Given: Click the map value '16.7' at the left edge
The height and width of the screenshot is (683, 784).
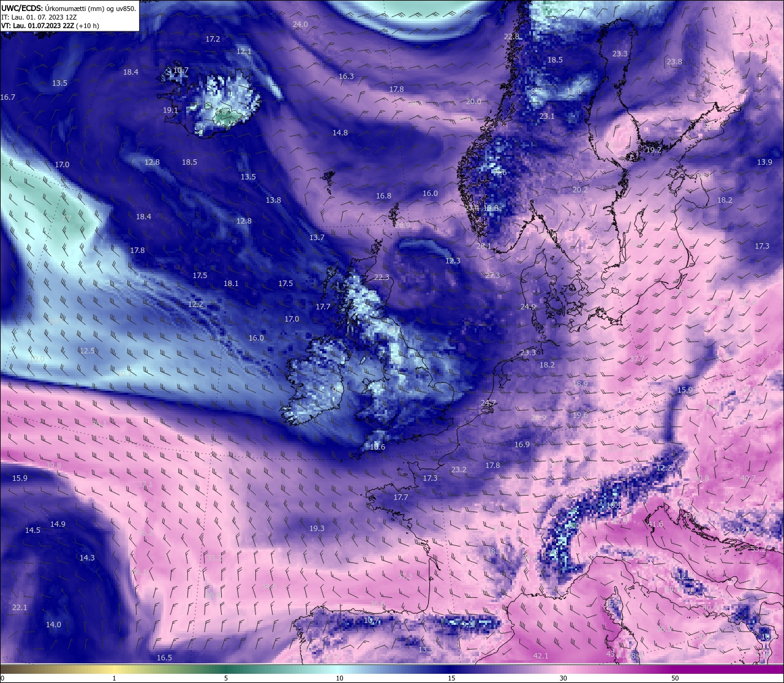Looking at the screenshot, I should coord(8,97).
